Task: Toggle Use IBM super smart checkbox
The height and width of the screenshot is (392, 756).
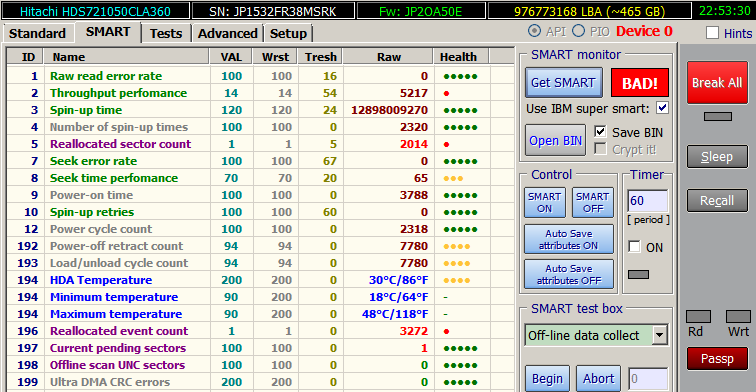Action: 662,108
